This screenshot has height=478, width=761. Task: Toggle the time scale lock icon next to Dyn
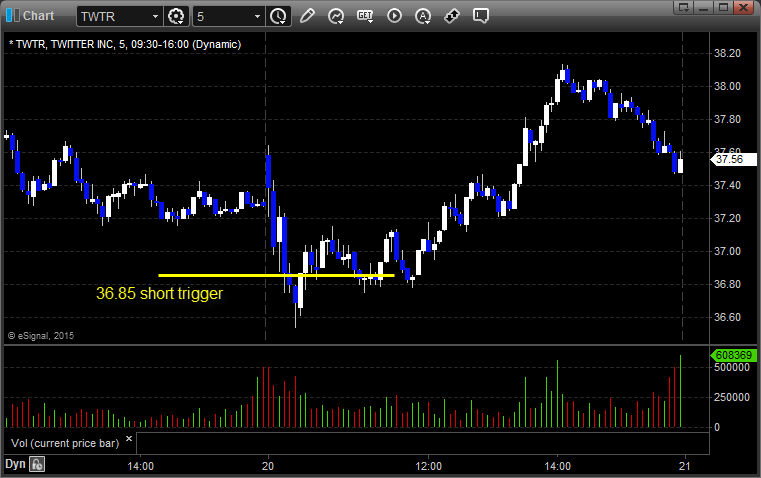[37, 464]
